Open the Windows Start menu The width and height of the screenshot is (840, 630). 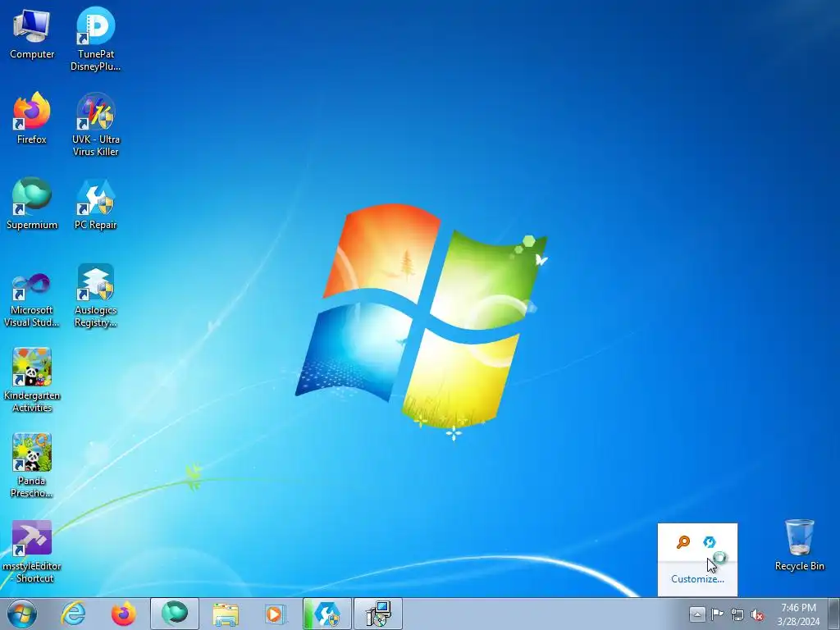click(22, 614)
